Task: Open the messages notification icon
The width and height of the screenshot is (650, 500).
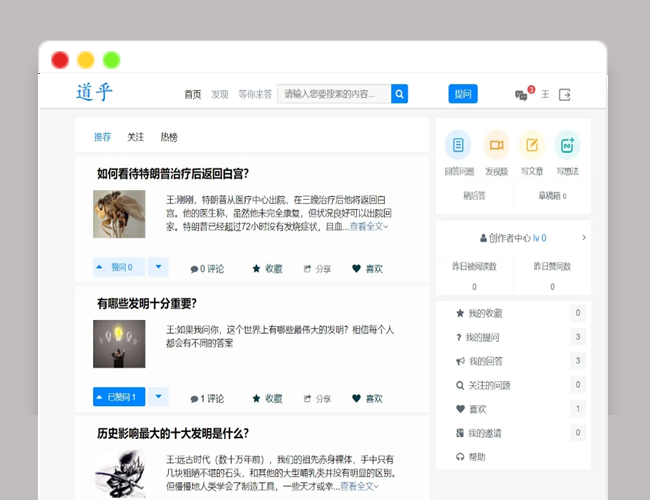Action: pos(521,95)
